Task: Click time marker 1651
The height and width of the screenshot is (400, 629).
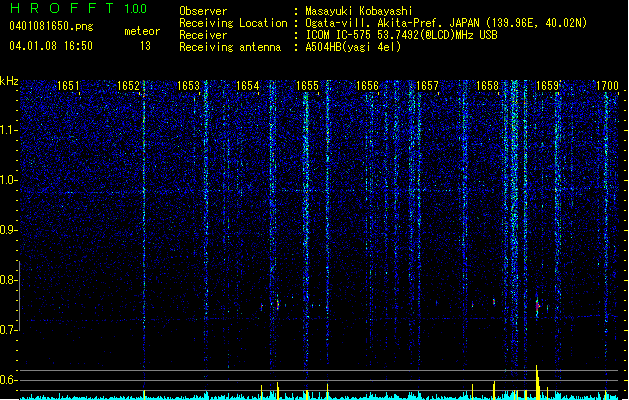Action: [x=68, y=85]
